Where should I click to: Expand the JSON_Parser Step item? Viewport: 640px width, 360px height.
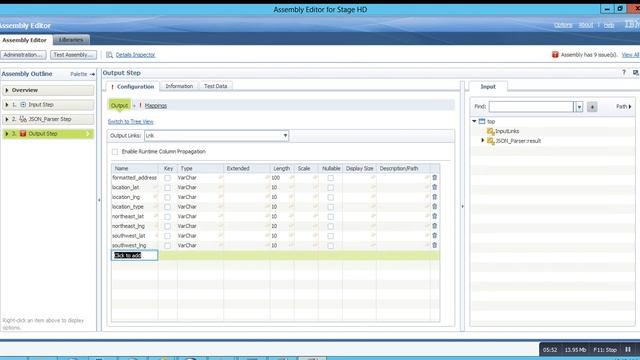pos(7,119)
